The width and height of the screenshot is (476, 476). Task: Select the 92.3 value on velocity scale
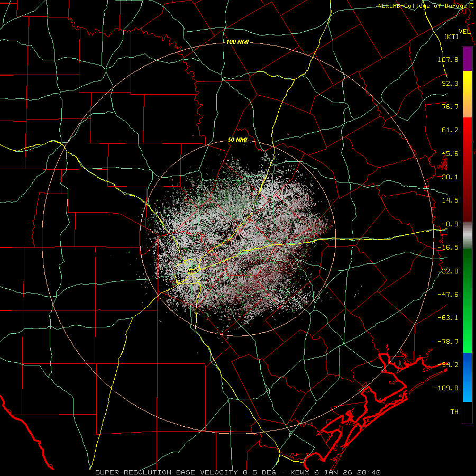click(x=450, y=83)
